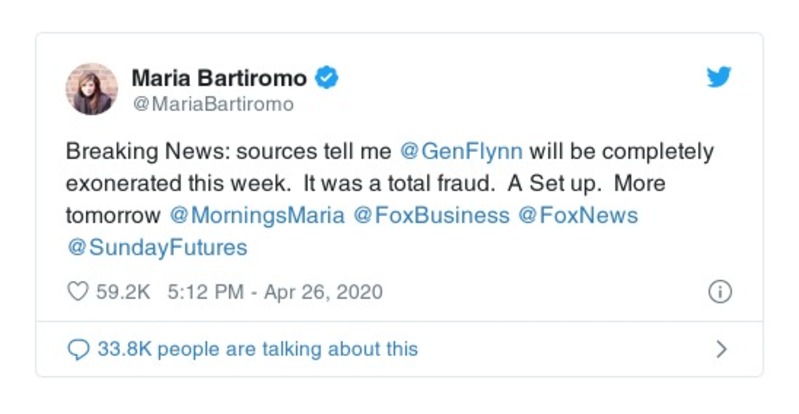Image resolution: width=799 pixels, height=414 pixels.
Task: Click the Maria Bartiromo display name
Action: (219, 77)
